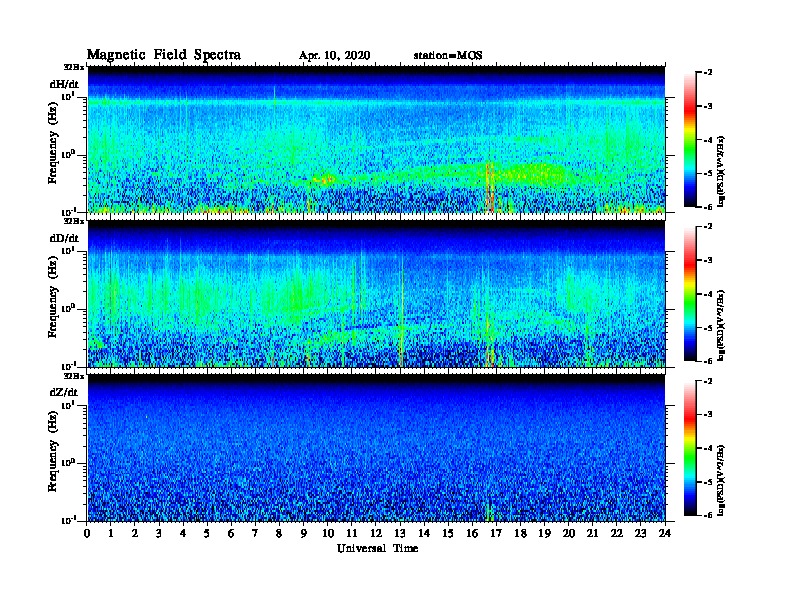Click hour tick label "19" on time axis
Image resolution: width=792 pixels, height=612 pixels.
coord(544,534)
